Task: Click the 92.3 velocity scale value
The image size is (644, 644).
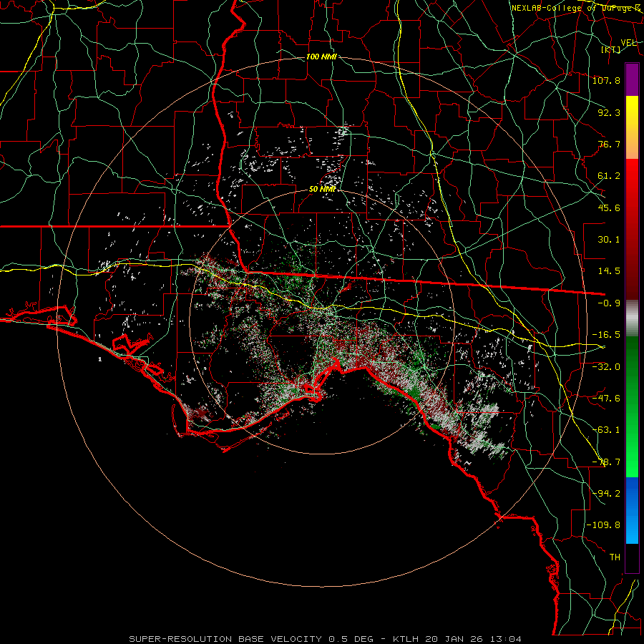Action: (609, 112)
